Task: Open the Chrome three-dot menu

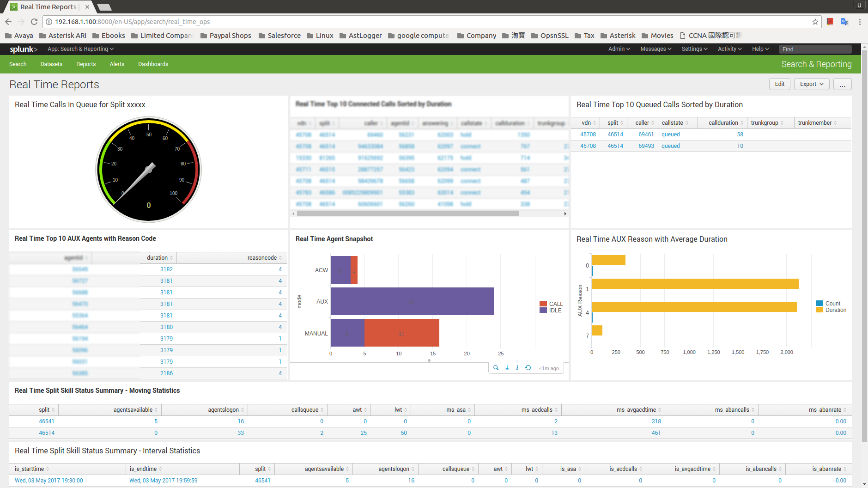Action: (x=860, y=22)
